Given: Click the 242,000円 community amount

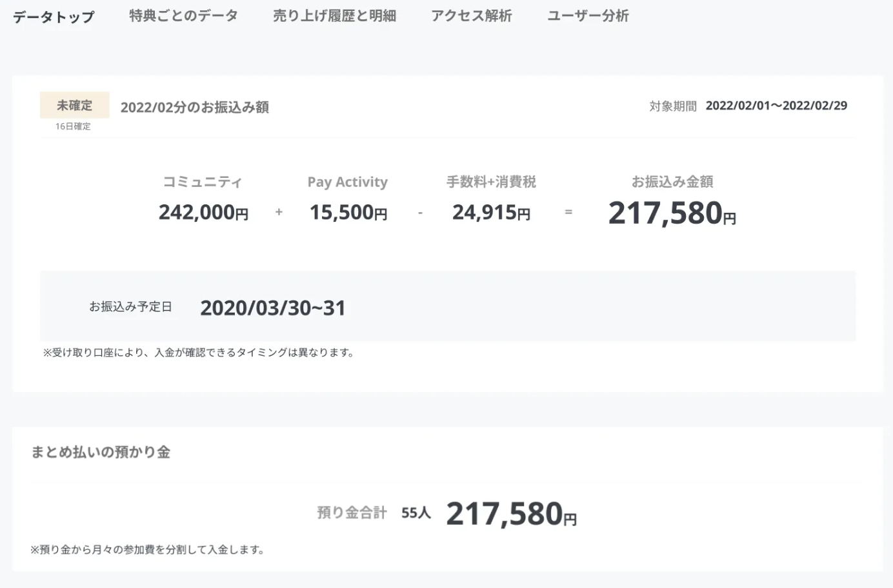Looking at the screenshot, I should click(203, 212).
